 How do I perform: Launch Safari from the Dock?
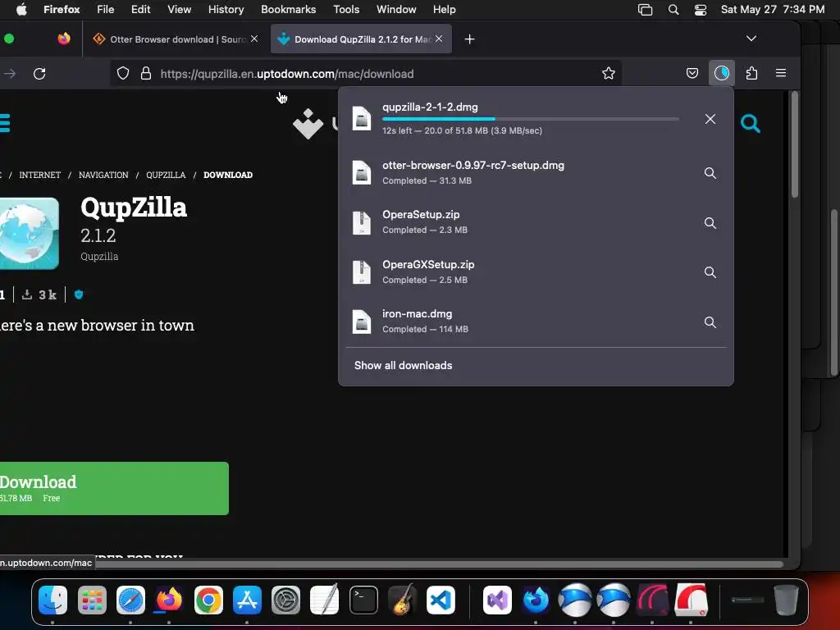coord(130,600)
